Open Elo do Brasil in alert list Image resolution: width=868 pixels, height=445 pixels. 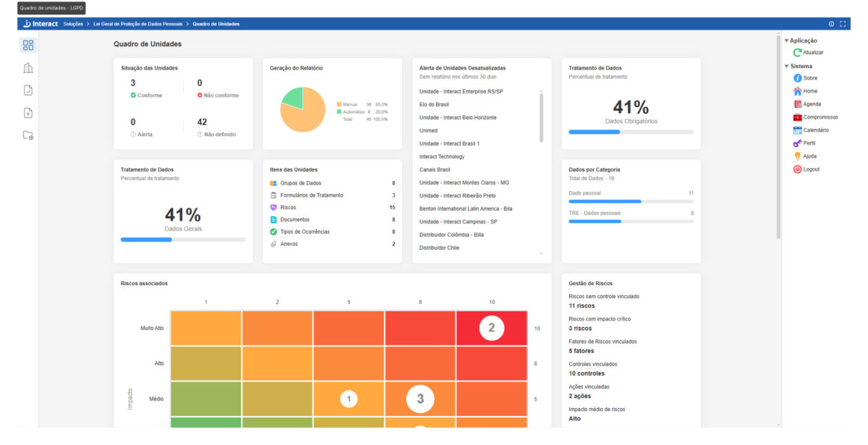(434, 104)
